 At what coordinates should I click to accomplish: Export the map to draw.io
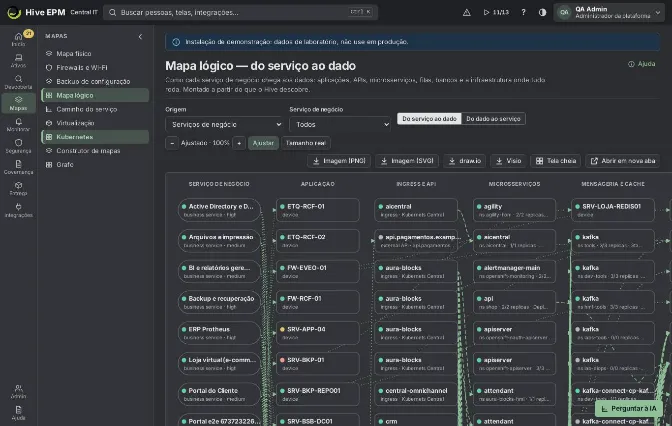point(465,161)
